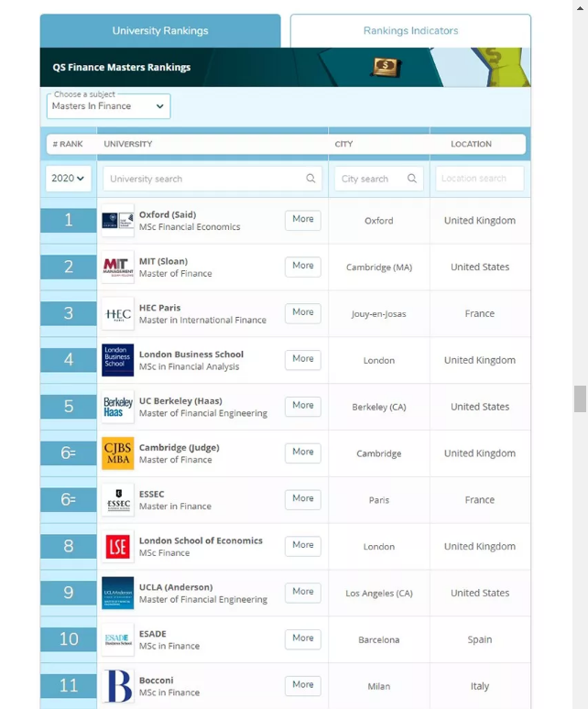This screenshot has height=709, width=588.
Task: Click the ESSEC logo
Action: (x=117, y=499)
